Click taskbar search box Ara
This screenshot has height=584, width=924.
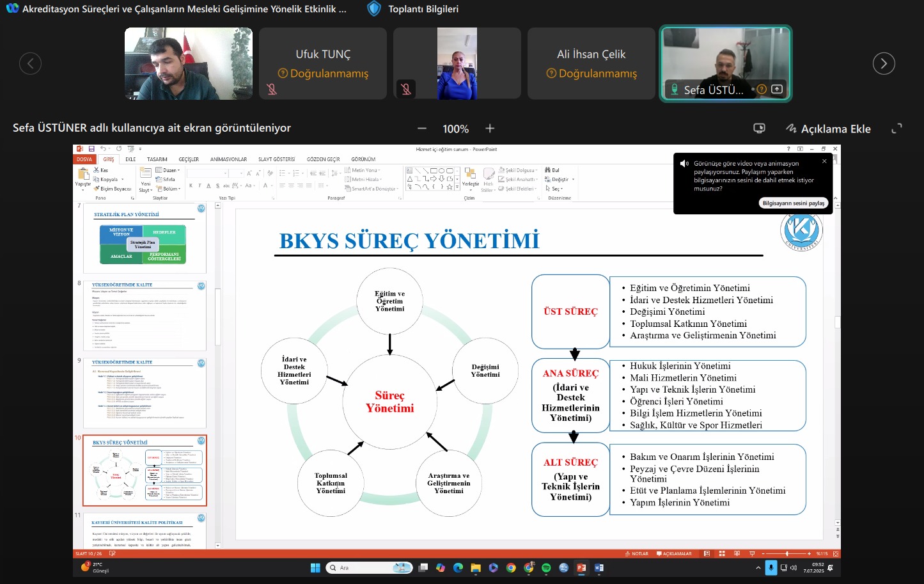click(369, 567)
